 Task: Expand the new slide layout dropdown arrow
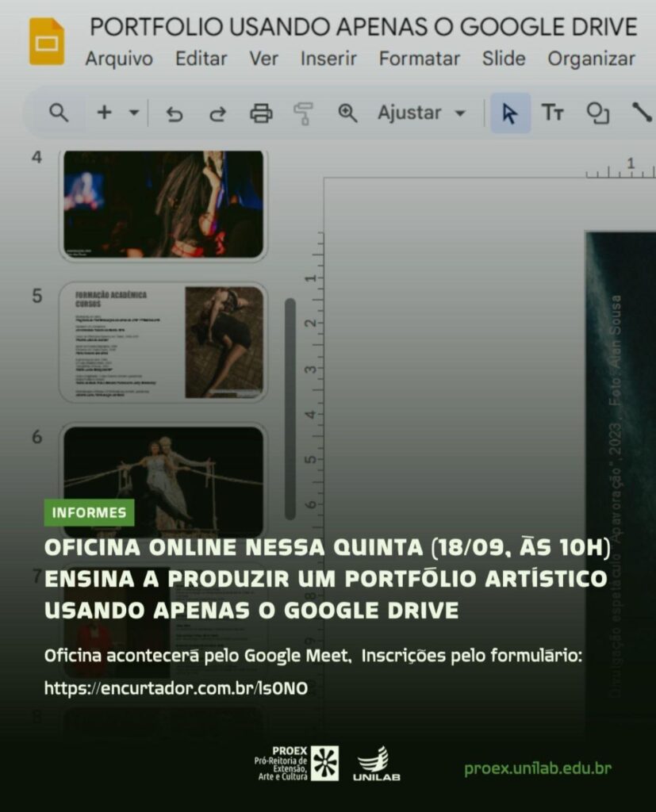pyautogui.click(x=133, y=113)
